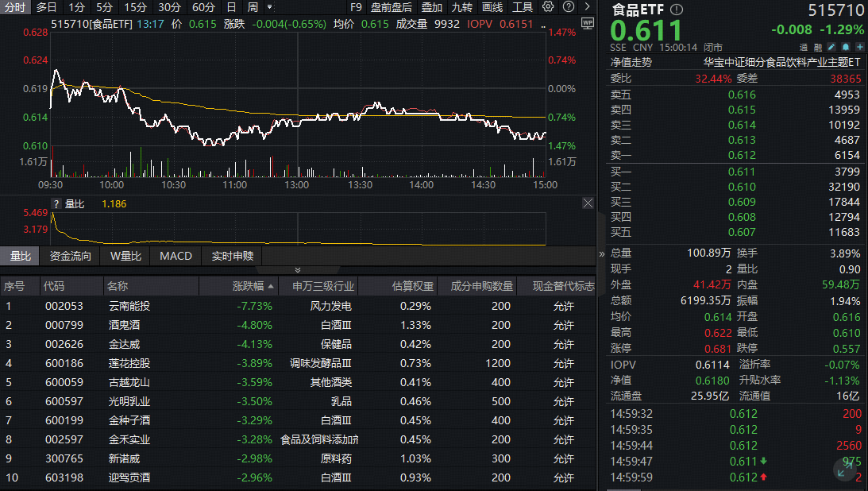Sort by 涨跌幅 column header
Image resolution: width=868 pixels, height=491 pixels.
[253, 286]
